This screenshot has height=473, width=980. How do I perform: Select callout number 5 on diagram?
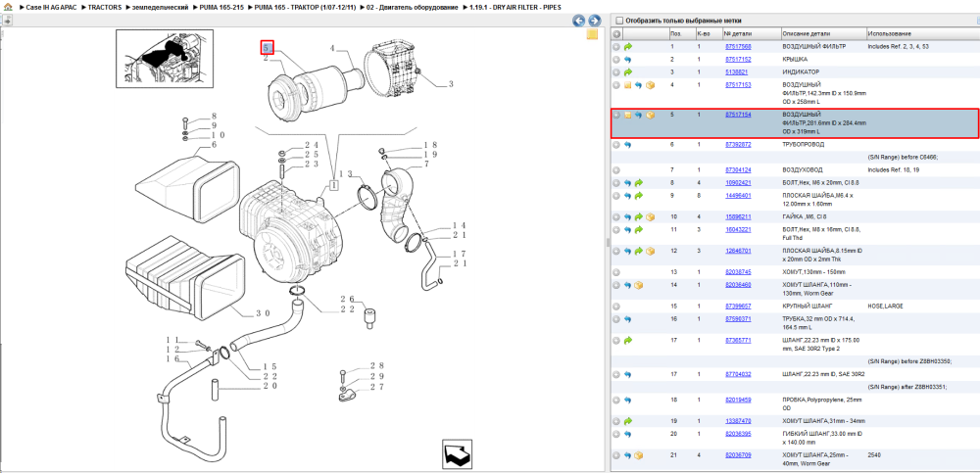[268, 47]
